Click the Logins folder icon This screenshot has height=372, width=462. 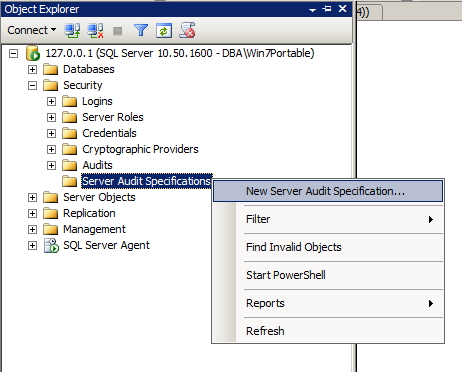pyautogui.click(x=70, y=101)
